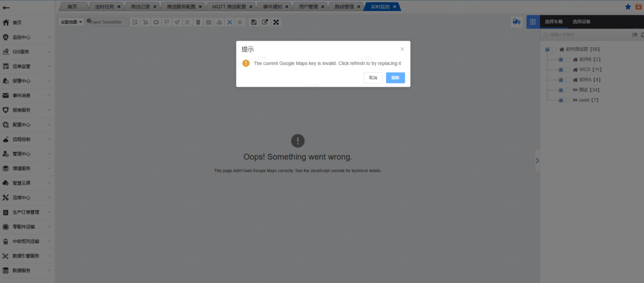
Task: Click the keyword search input field
Action: click(x=586, y=35)
